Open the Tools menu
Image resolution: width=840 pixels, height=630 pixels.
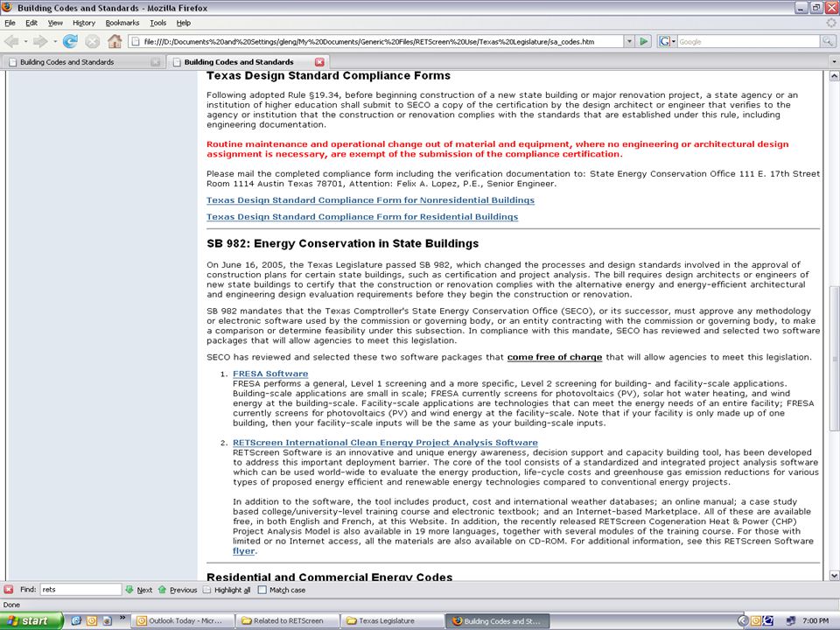tap(158, 23)
